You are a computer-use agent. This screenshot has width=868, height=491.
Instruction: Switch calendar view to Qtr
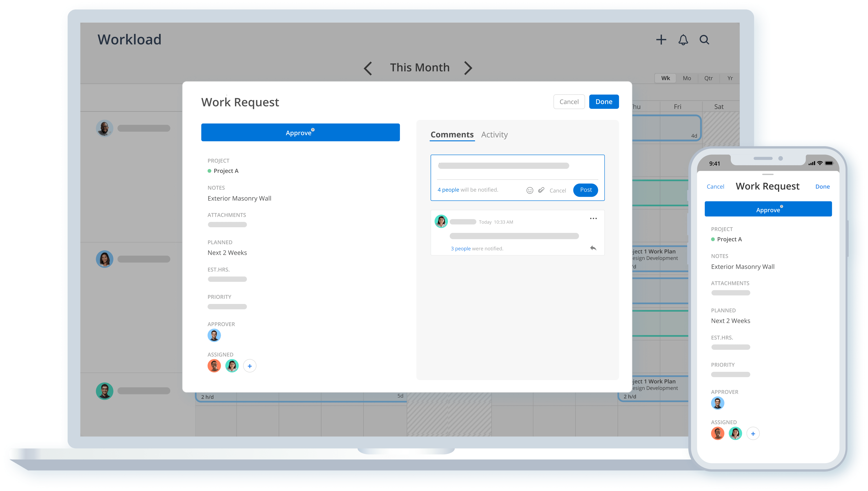(x=708, y=78)
